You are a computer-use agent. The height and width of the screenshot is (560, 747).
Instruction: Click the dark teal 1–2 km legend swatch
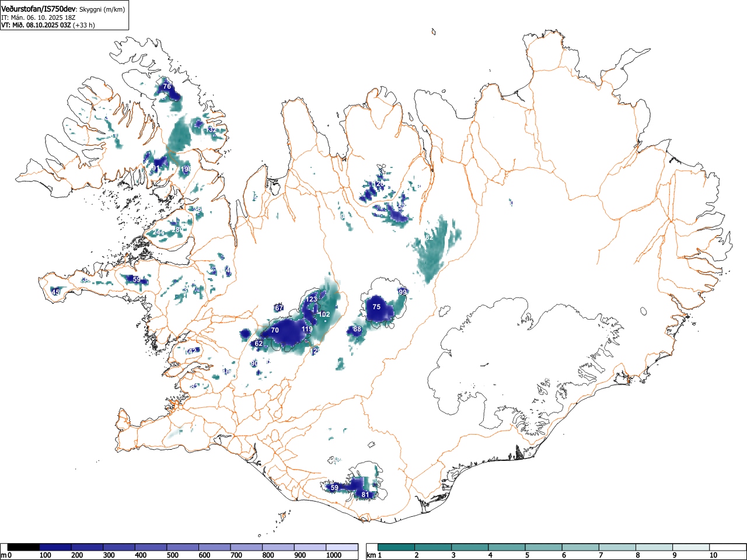[396, 547]
